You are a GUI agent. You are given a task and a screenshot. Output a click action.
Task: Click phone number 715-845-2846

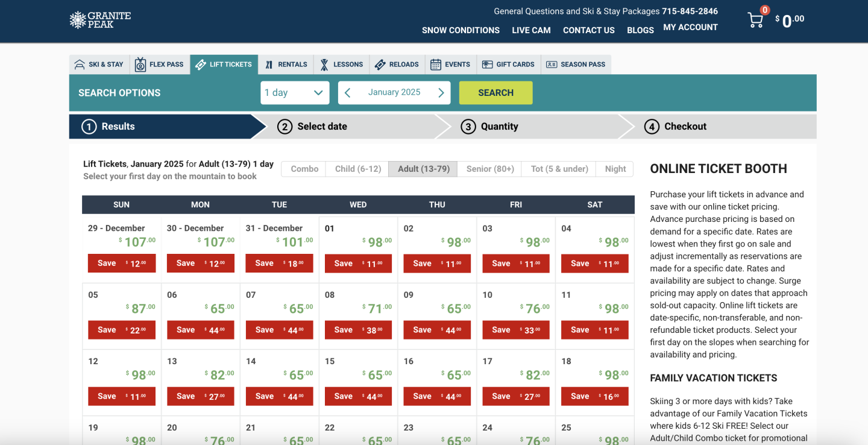tap(690, 11)
